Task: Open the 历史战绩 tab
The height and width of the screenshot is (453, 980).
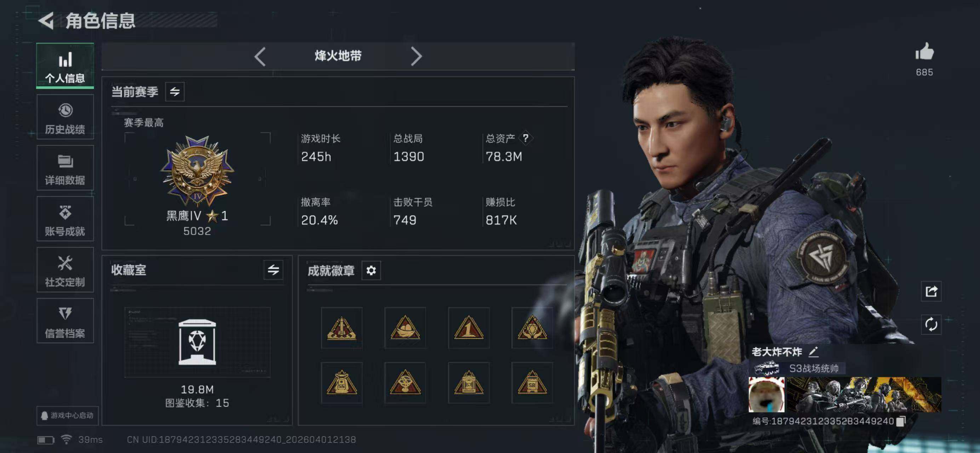Action: tap(65, 117)
